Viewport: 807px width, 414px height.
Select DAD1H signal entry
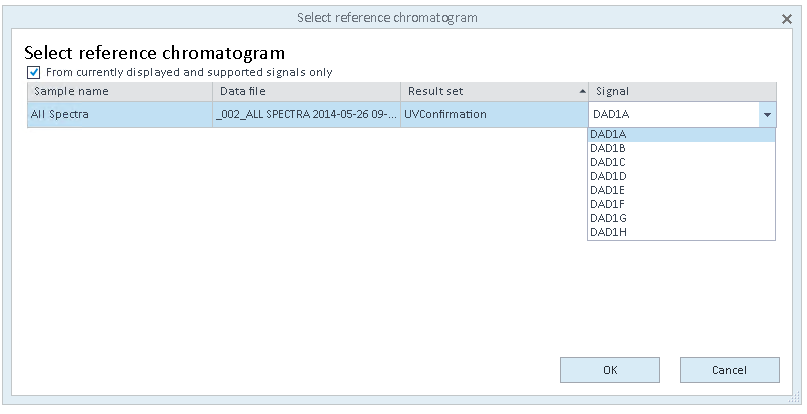point(681,232)
